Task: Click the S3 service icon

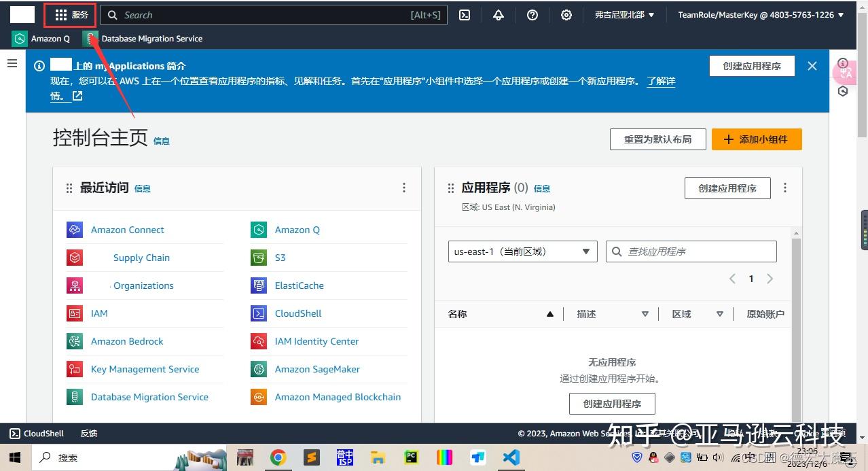Action: pyautogui.click(x=259, y=258)
